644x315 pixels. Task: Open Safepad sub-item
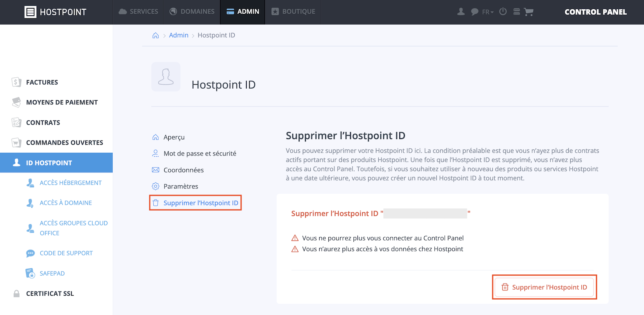52,274
